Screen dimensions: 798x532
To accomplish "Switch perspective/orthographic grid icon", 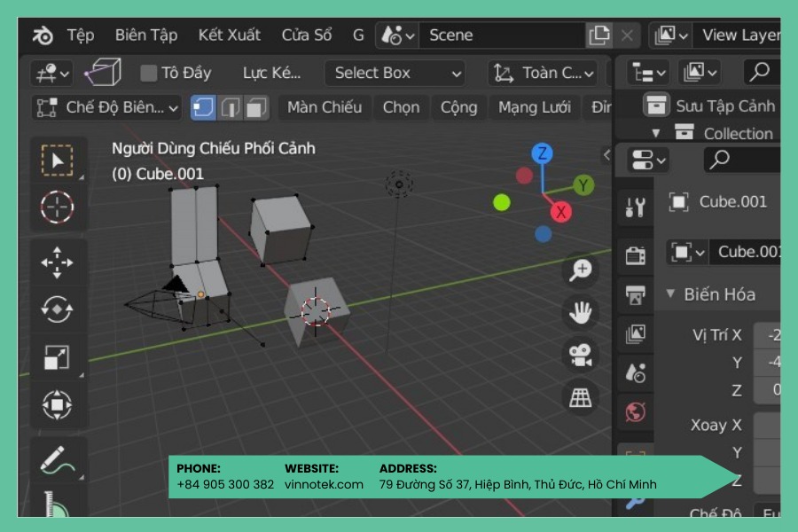I will 580,398.
